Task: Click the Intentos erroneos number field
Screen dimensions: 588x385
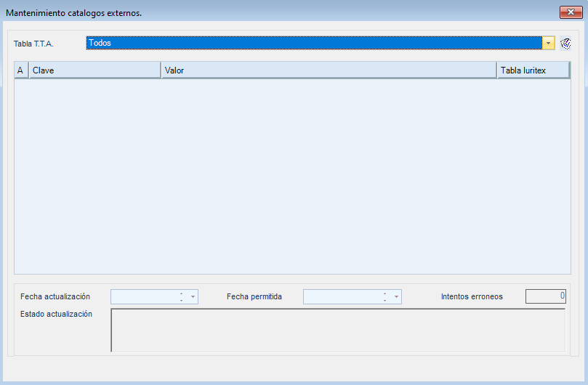Action: (x=545, y=296)
